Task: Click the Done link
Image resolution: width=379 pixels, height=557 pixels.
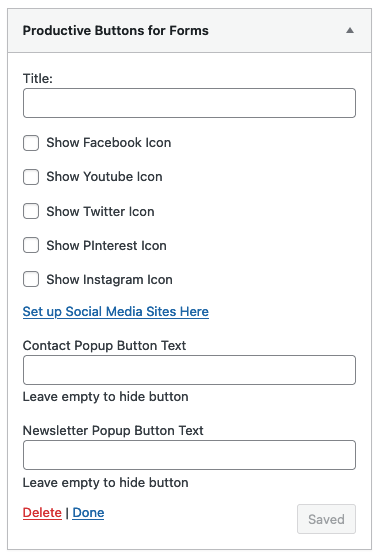Action: [88, 513]
